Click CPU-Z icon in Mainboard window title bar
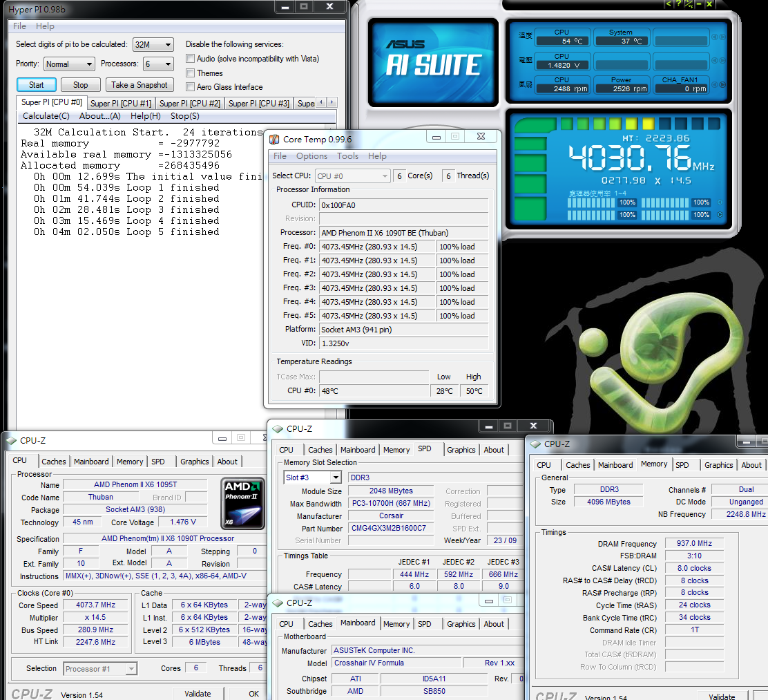 (x=278, y=603)
